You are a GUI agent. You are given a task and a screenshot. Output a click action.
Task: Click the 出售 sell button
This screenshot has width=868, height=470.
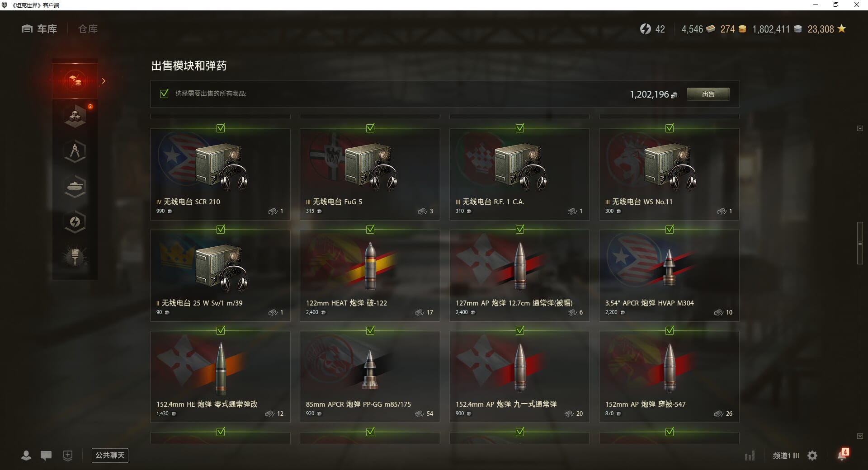(x=708, y=94)
